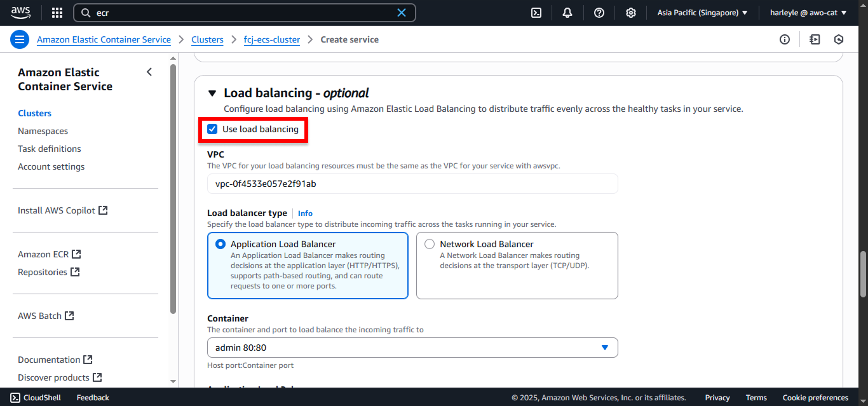Open the info panel circle icon
Viewport: 868px width, 406px height.
[x=785, y=39]
